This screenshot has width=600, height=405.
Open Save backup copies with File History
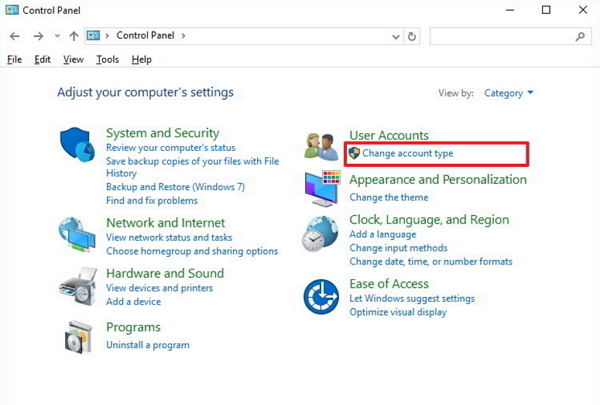tap(192, 167)
